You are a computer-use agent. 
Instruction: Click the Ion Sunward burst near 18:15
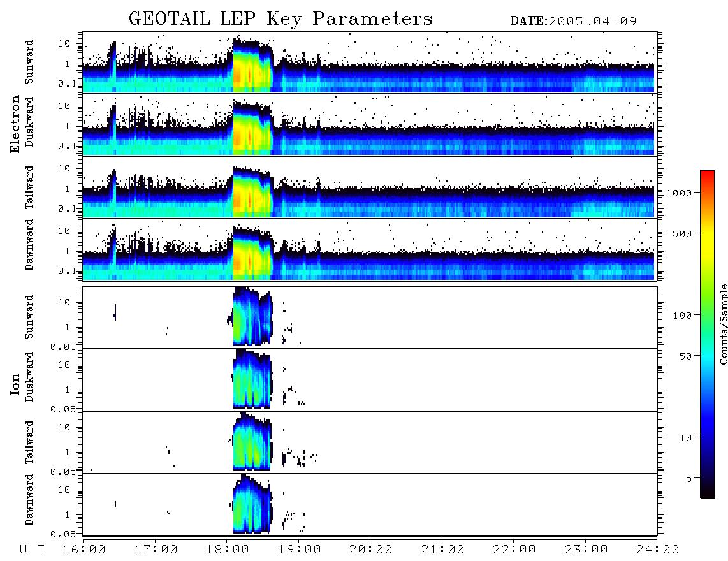point(252,317)
